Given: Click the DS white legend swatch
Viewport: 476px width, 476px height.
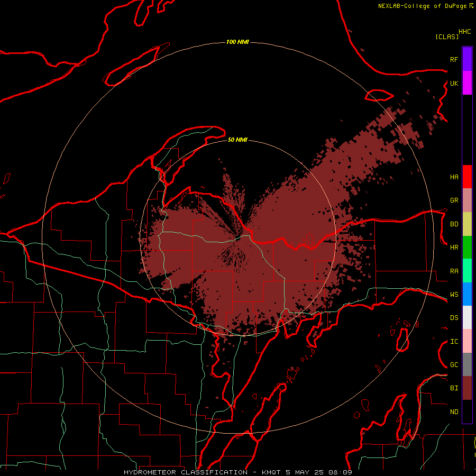Looking at the screenshot, I should [x=467, y=317].
